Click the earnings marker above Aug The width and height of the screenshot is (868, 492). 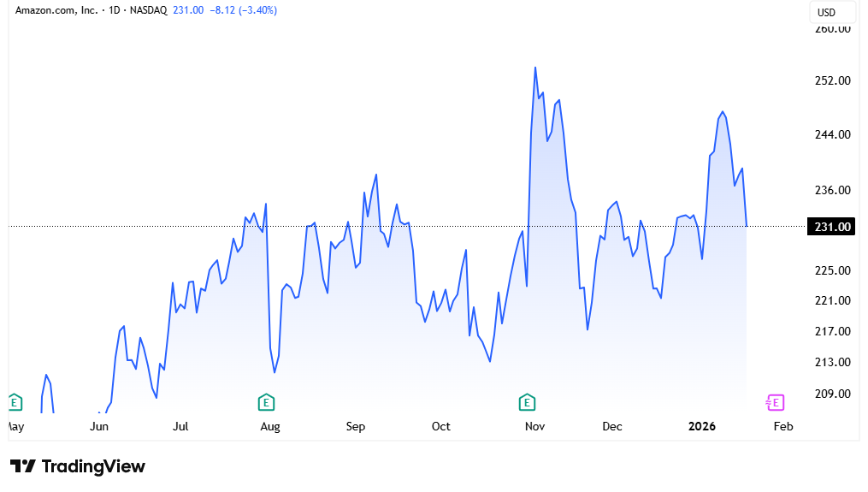click(x=266, y=401)
